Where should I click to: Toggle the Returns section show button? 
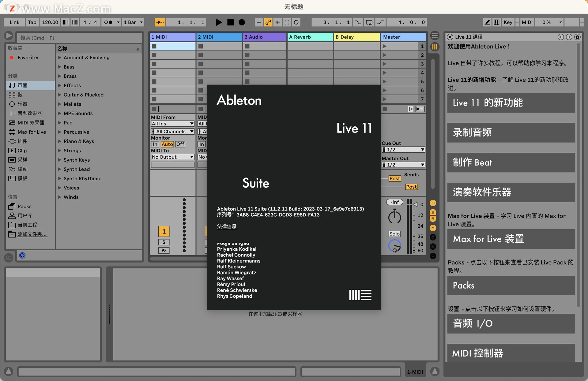click(x=433, y=219)
